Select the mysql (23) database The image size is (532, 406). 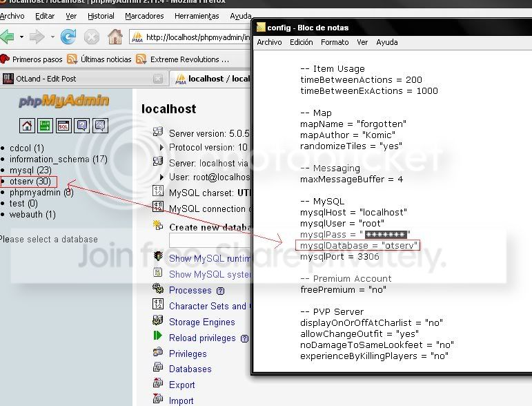(x=30, y=170)
